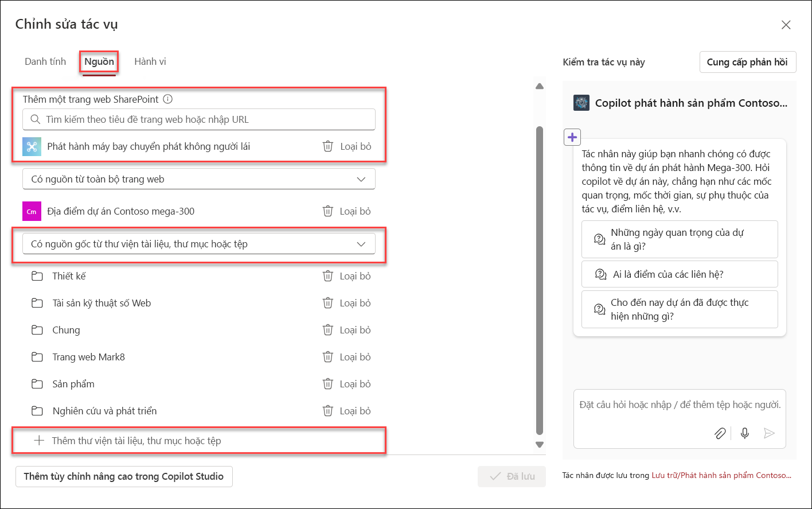Viewport: 812px width, 509px height.
Task: Click trash icon for Tài sản kỹ thuật số Web
Action: [x=328, y=303]
